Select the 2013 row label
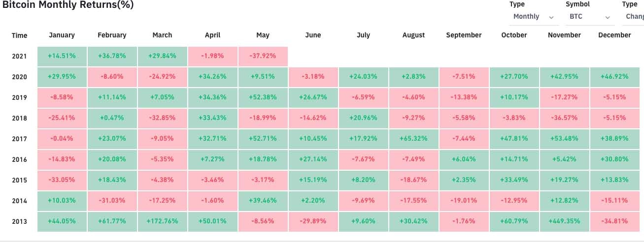 20,221
